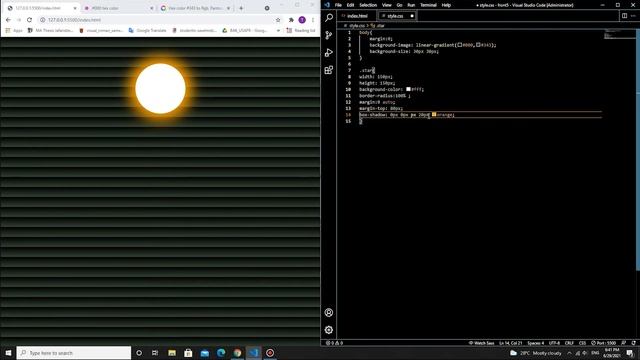Switch to Chrome on the taskbar

tap(237, 353)
